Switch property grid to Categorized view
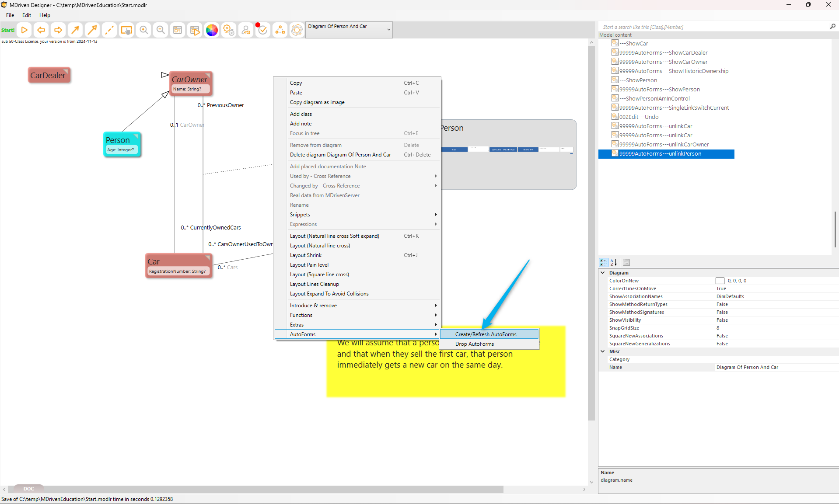The width and height of the screenshot is (839, 504). coord(604,263)
